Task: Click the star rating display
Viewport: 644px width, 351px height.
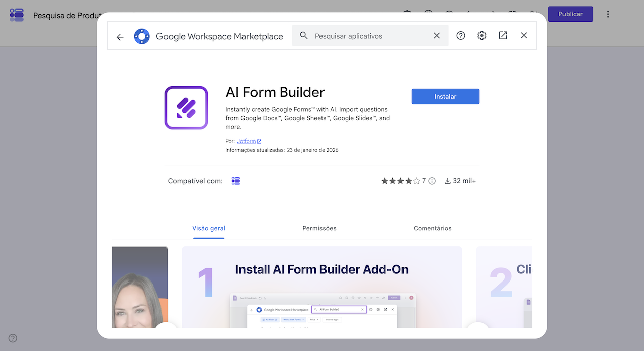Action: pyautogui.click(x=400, y=181)
